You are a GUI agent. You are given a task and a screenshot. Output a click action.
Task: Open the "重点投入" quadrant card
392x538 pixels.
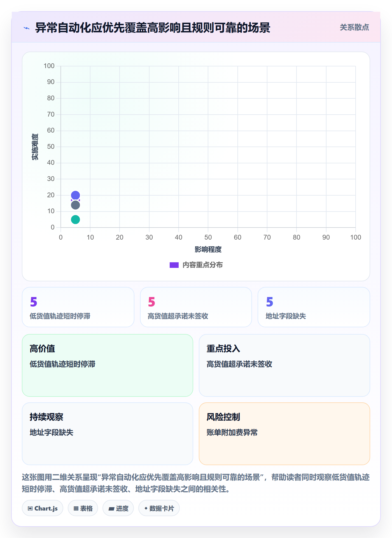[284, 365]
